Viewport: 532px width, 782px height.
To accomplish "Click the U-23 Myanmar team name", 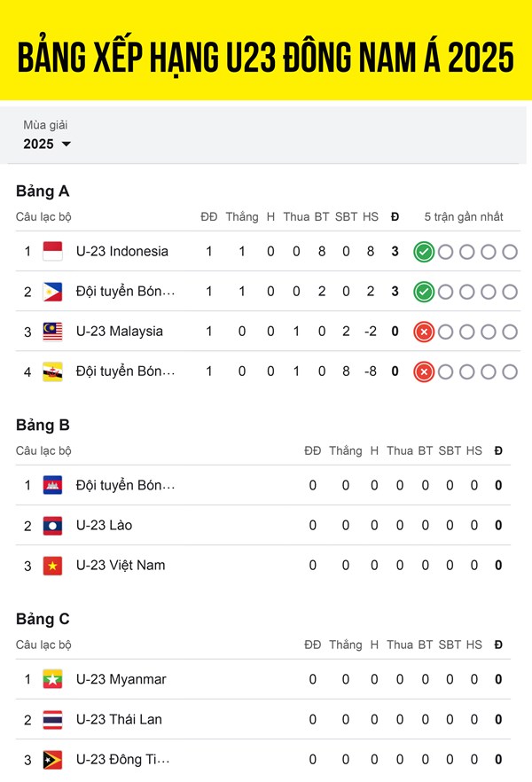I will (x=121, y=679).
